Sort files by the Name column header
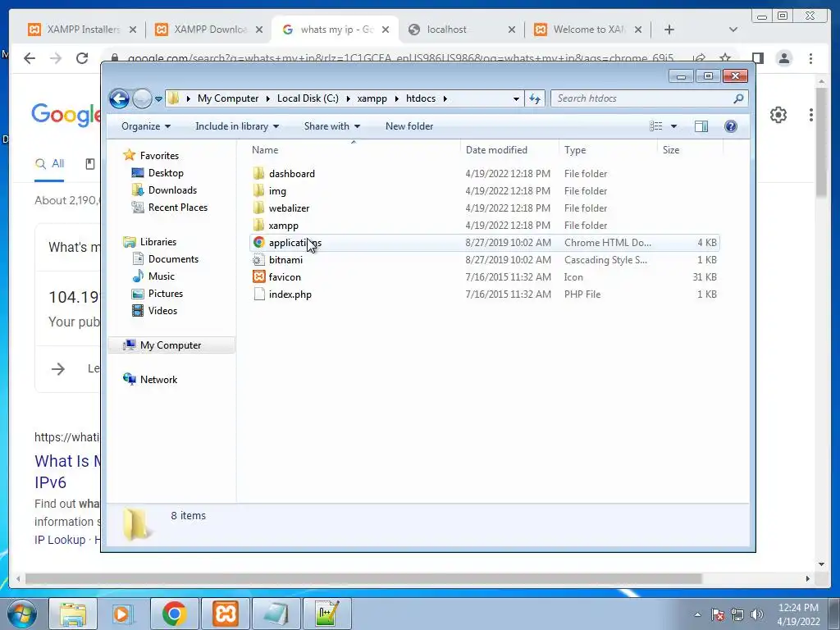The image size is (840, 630). [354, 150]
